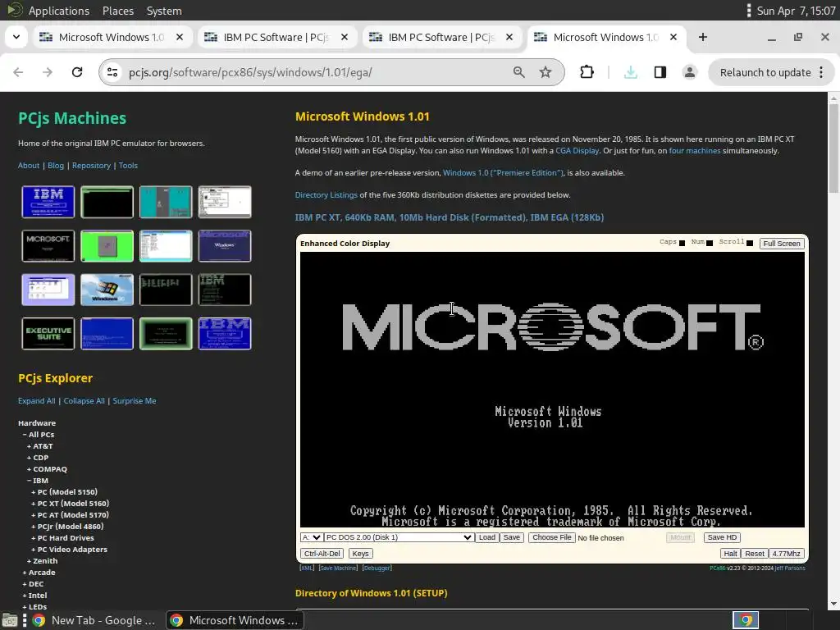Follow the four machines link
The width and height of the screenshot is (840, 630).
coord(694,151)
